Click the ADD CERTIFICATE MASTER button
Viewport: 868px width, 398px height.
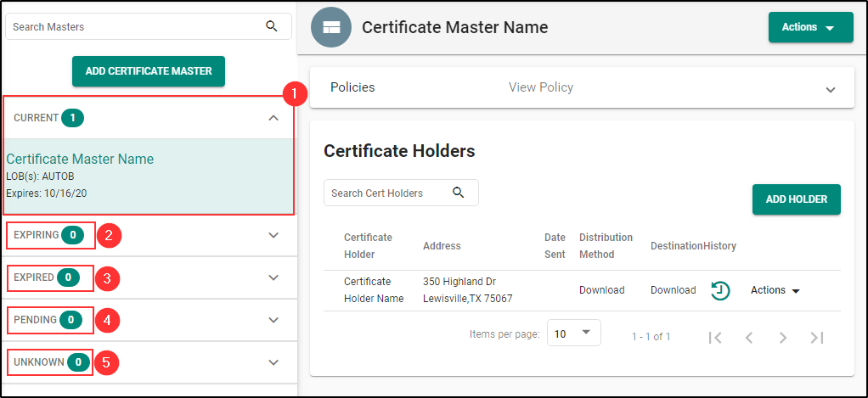(x=149, y=71)
